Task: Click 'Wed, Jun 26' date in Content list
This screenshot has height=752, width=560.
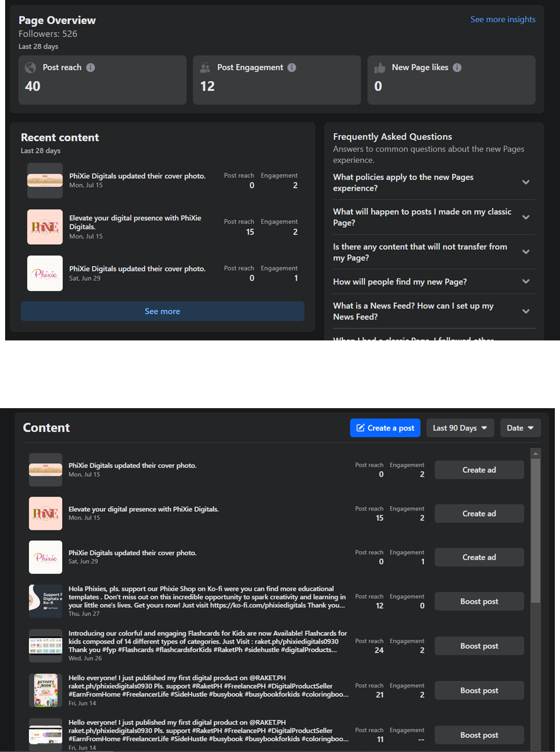Action: [85, 658]
